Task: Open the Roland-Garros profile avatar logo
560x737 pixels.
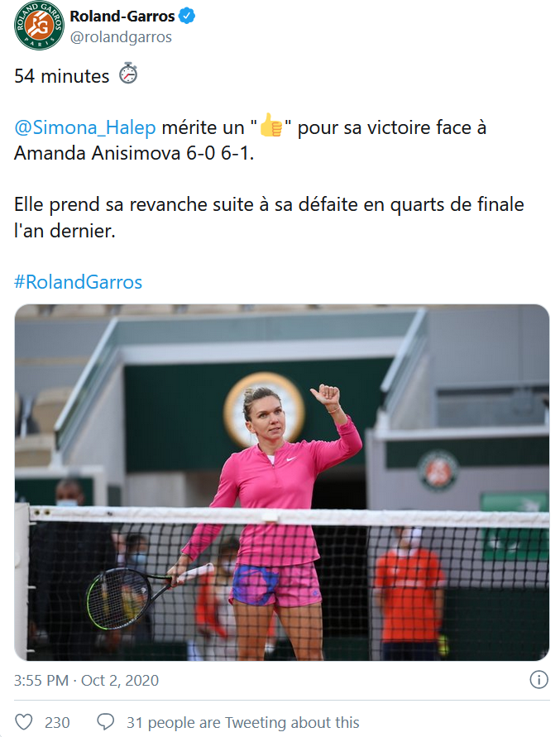Action: (39, 25)
